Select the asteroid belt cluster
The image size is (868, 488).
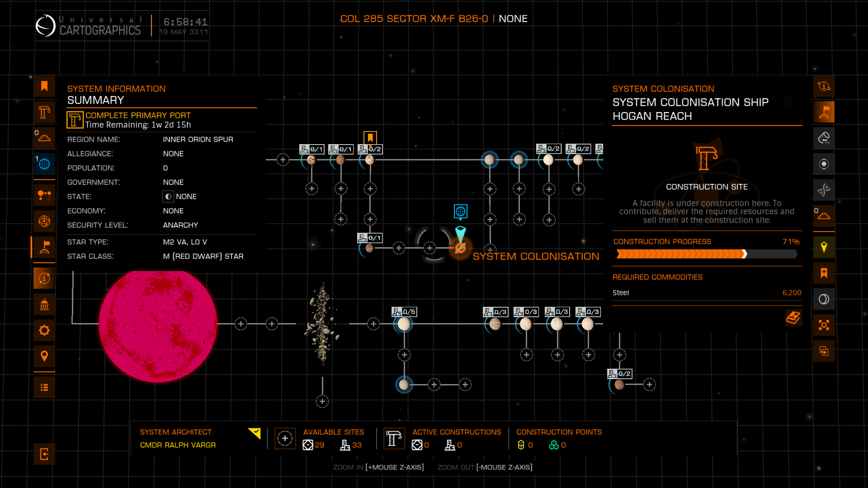click(x=322, y=324)
